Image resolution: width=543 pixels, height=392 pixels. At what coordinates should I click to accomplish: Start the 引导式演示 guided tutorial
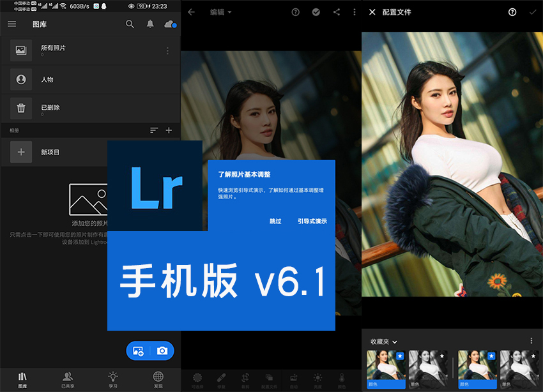point(312,221)
